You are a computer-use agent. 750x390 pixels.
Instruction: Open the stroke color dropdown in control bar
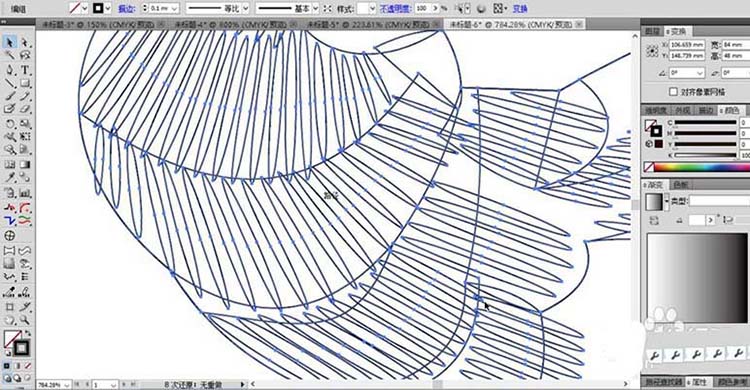pyautogui.click(x=108, y=8)
